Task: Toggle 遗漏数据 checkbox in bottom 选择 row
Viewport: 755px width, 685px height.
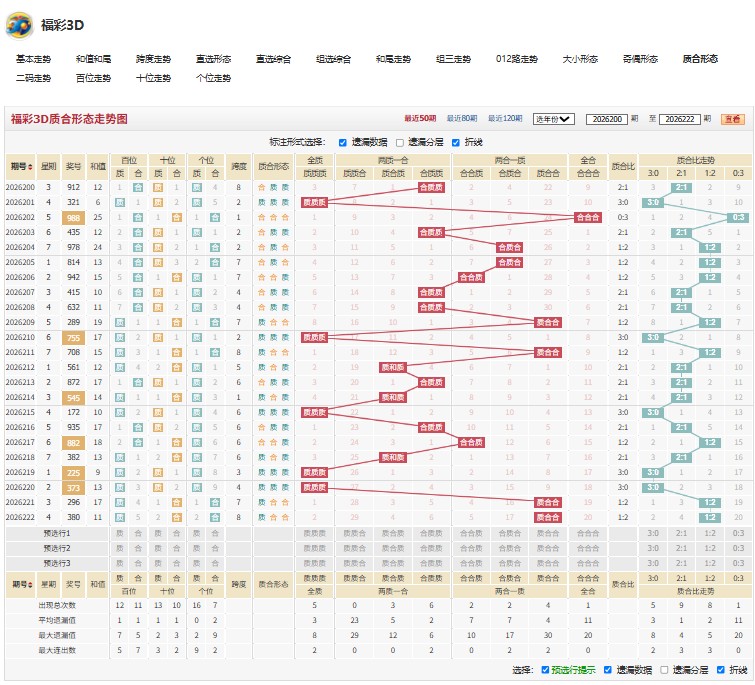Action: (x=608, y=670)
